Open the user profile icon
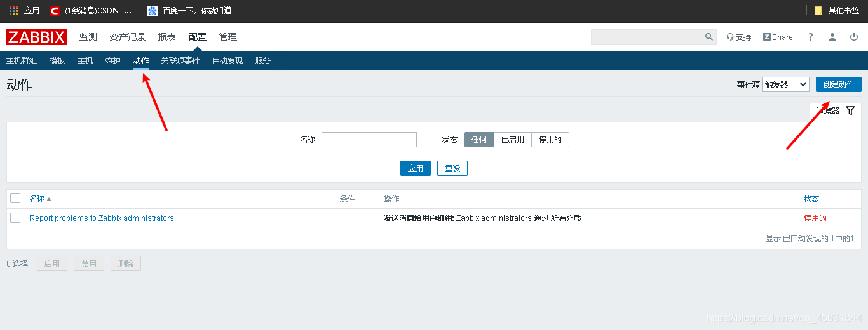The height and width of the screenshot is (330, 868). [x=832, y=37]
